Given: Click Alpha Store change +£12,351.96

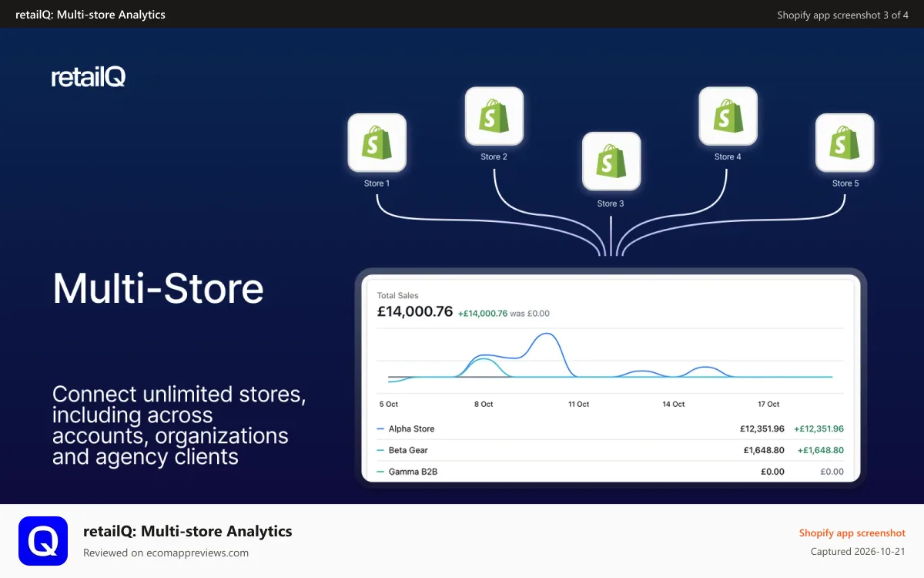Looking at the screenshot, I should [x=819, y=429].
